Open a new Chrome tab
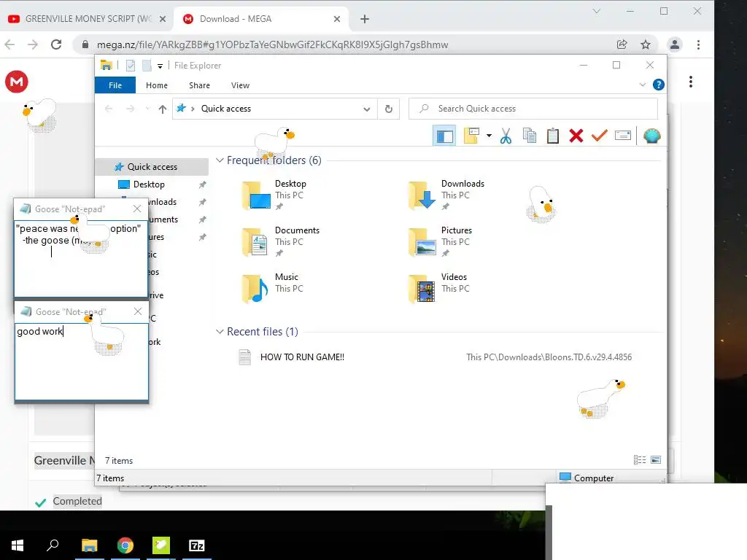 (x=365, y=19)
